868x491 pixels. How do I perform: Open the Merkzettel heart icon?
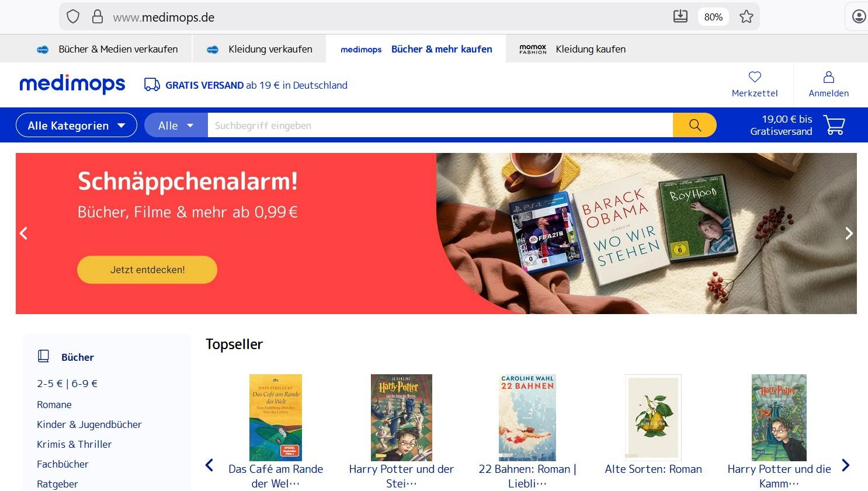click(x=755, y=77)
